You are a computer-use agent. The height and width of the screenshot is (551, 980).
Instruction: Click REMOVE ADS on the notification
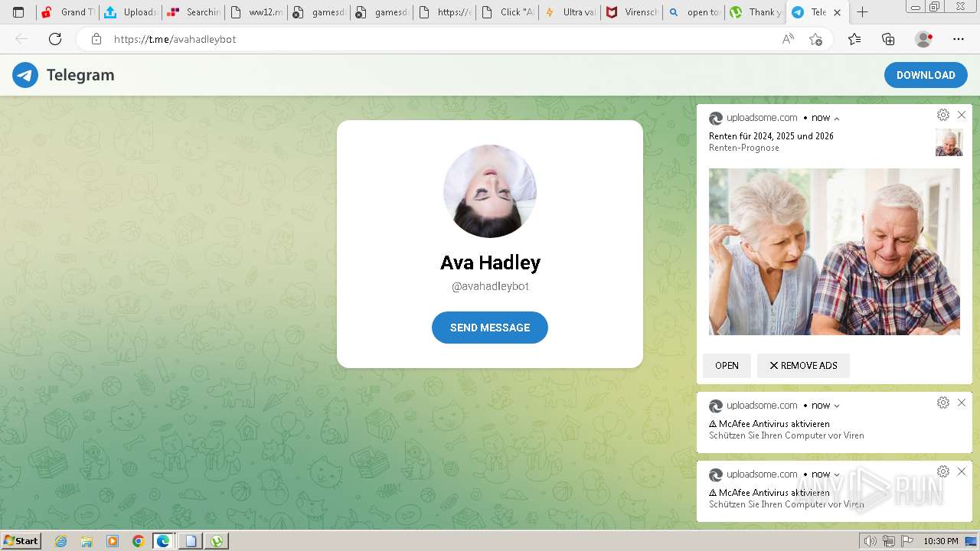(x=803, y=365)
